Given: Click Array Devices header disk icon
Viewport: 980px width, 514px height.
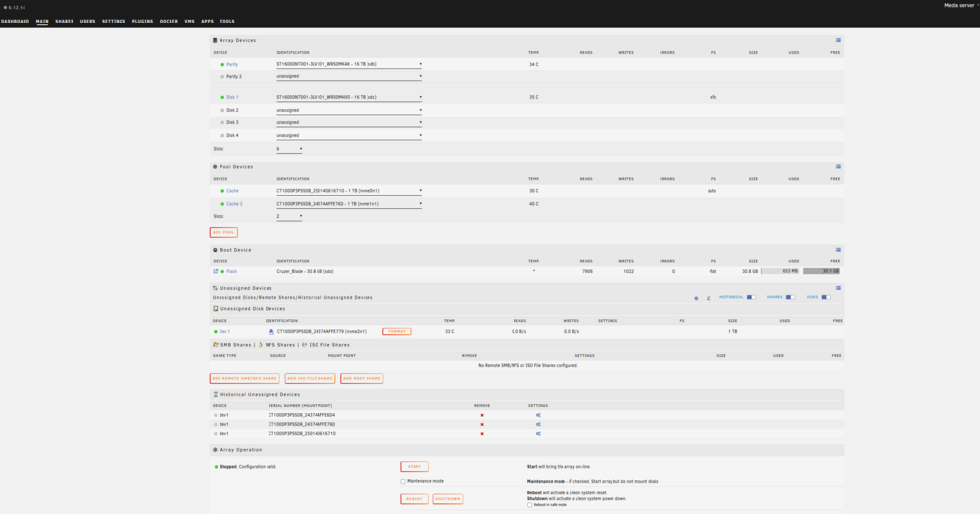Looking at the screenshot, I should point(215,40).
